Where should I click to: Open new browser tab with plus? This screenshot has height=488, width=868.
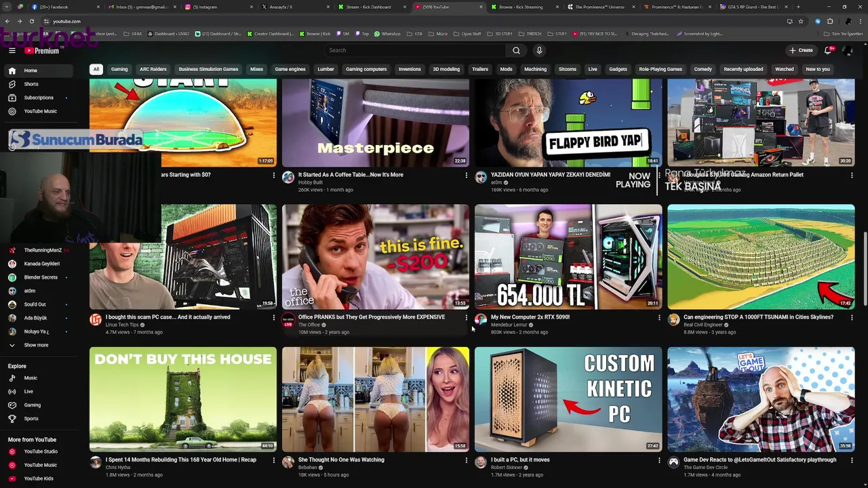point(798,7)
